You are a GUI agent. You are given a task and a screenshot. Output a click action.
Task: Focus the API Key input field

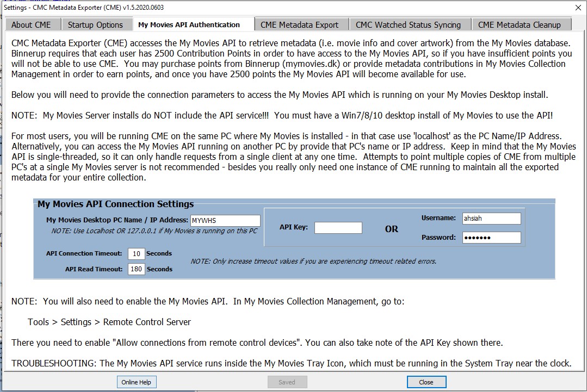point(338,227)
